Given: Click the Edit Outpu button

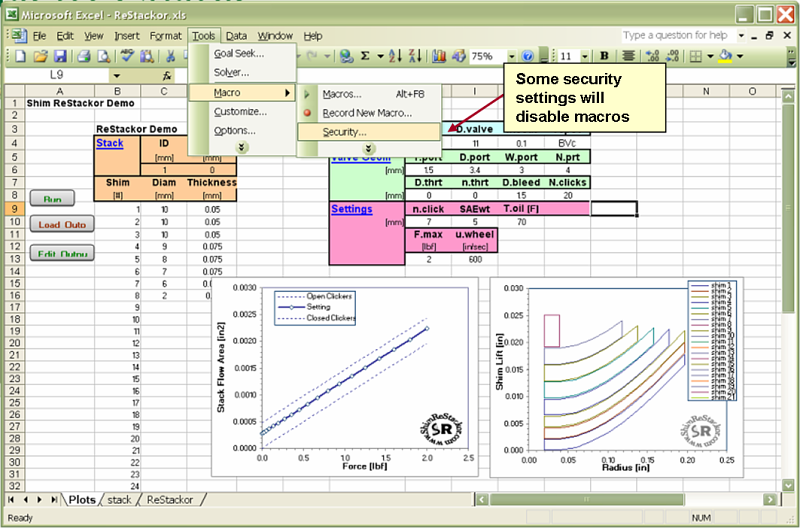Looking at the screenshot, I should pyautogui.click(x=62, y=253).
